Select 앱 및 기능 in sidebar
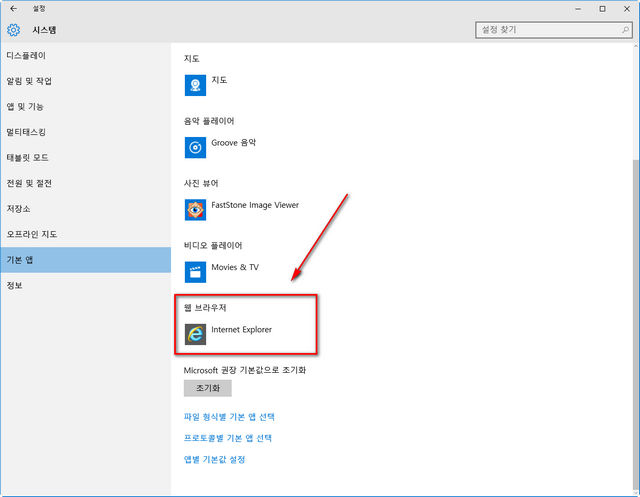 pyautogui.click(x=86, y=106)
